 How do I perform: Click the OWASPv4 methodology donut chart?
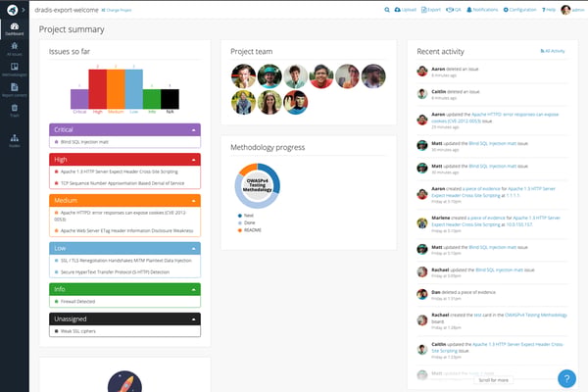[257, 185]
